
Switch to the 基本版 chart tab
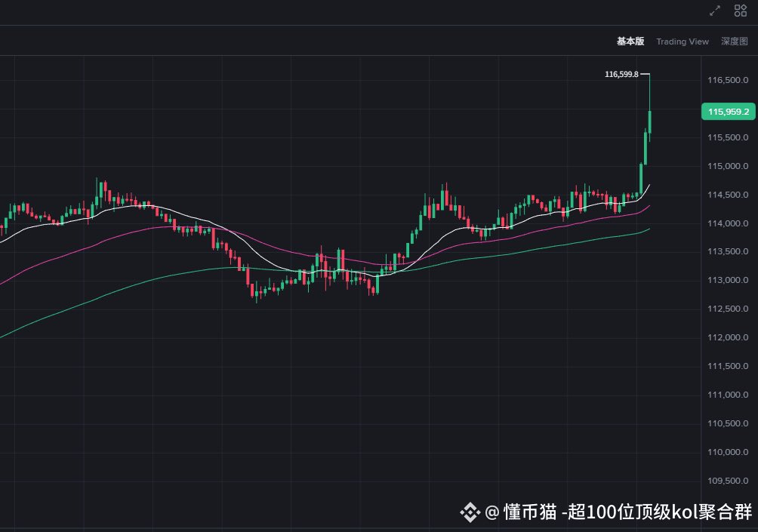pyautogui.click(x=630, y=42)
